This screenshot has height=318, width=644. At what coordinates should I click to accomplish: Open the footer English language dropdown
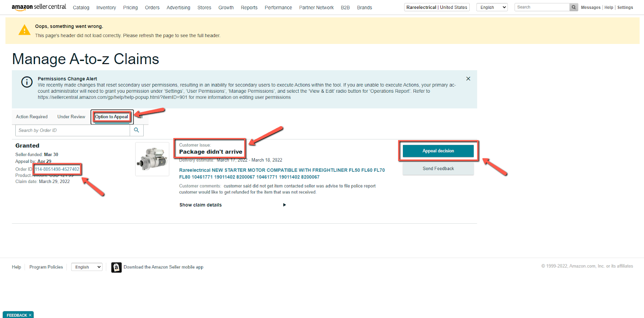click(x=87, y=267)
